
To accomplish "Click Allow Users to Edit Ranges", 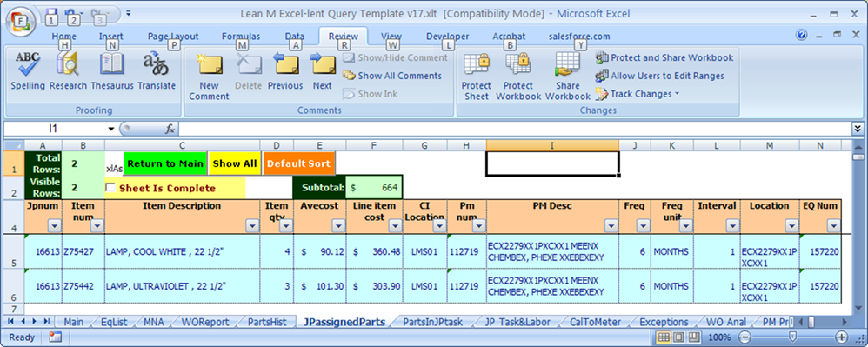I will (659, 76).
